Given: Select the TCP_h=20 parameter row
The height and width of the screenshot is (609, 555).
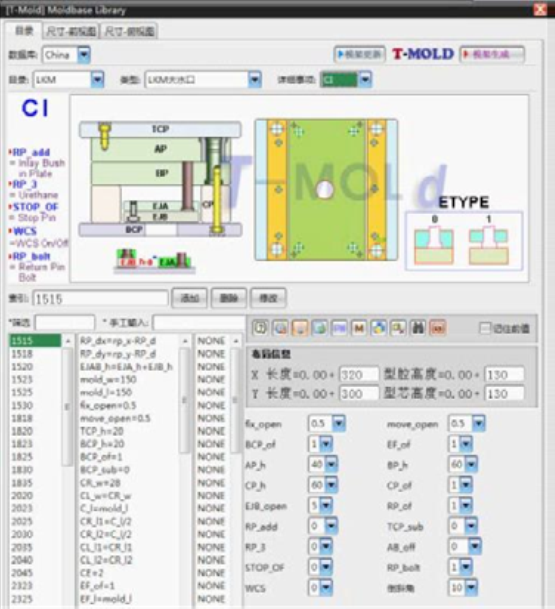Looking at the screenshot, I should pyautogui.click(x=102, y=431).
